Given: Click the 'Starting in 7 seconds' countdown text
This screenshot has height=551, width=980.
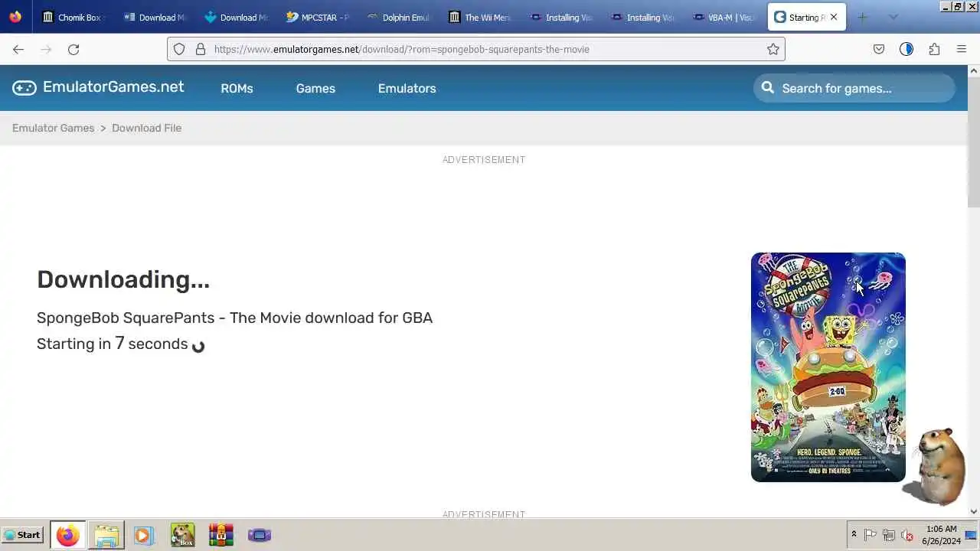Looking at the screenshot, I should click(113, 344).
